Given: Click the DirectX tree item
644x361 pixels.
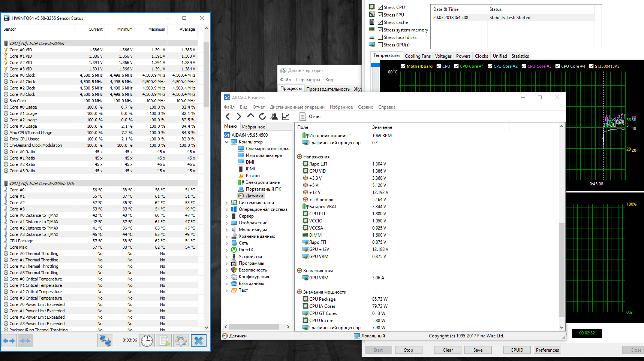Looking at the screenshot, I should point(242,250).
